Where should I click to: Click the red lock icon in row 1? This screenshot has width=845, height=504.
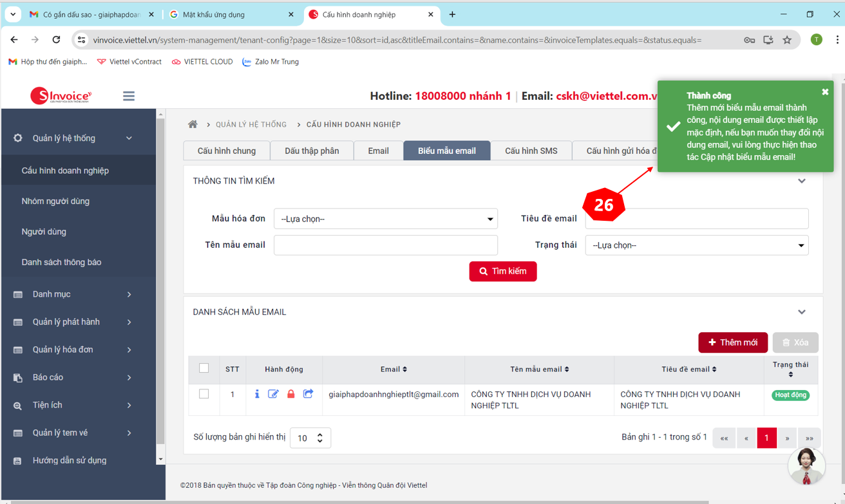291,394
